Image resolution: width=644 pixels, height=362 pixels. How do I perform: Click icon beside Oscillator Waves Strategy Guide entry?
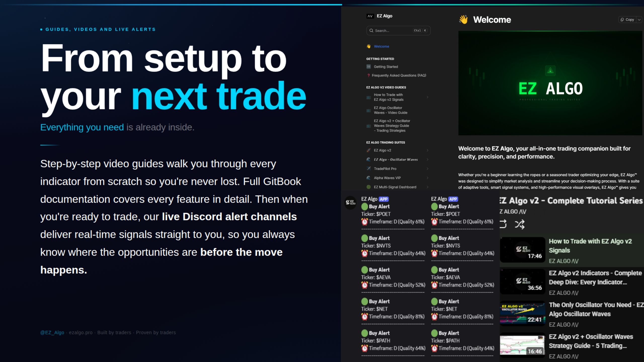[x=369, y=126]
